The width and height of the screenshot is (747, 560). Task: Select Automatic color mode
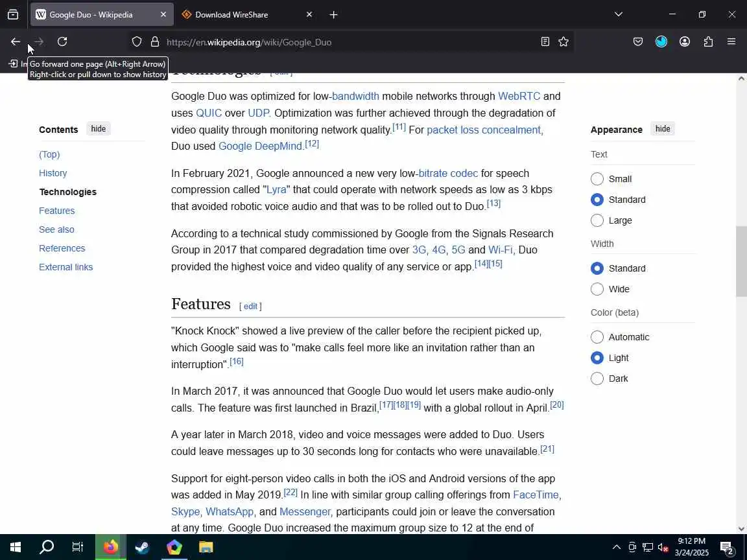(597, 337)
